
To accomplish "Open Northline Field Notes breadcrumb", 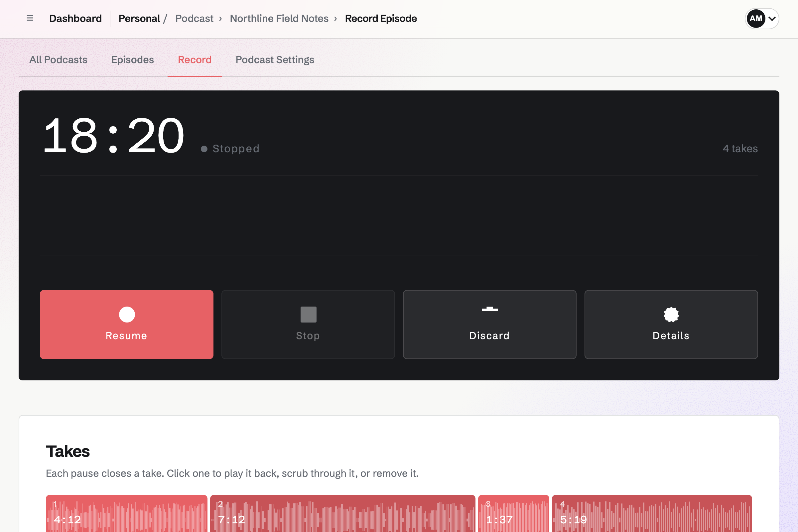I will (279, 18).
